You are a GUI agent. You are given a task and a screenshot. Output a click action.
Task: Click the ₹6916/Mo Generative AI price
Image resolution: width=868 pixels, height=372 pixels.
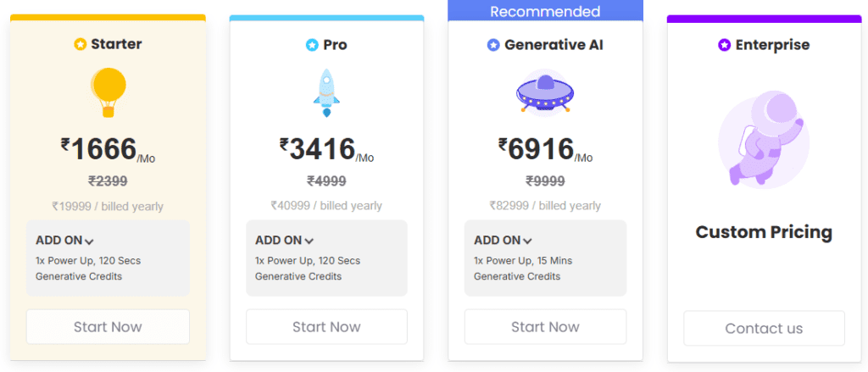[545, 150]
